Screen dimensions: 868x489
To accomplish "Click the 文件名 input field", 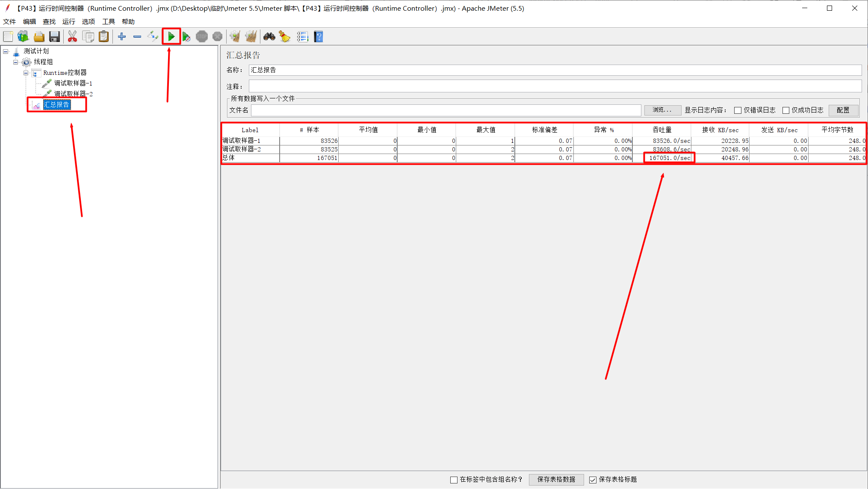I will [446, 110].
